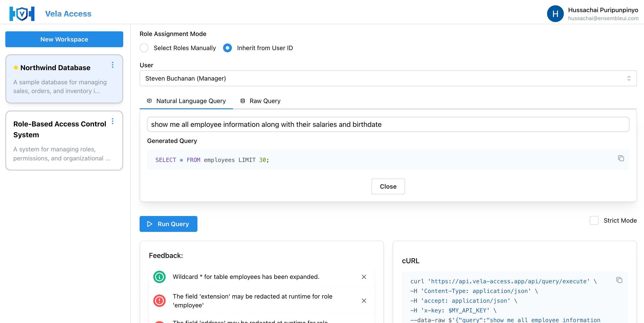This screenshot has height=323, width=644.
Task: Dismiss the 'extension' field redacted warning
Action: tap(364, 301)
